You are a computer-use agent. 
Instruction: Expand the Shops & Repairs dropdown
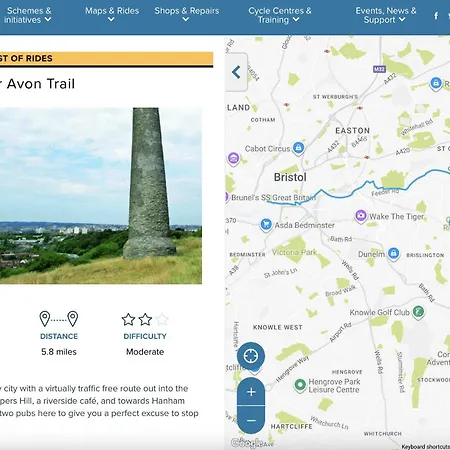click(186, 15)
